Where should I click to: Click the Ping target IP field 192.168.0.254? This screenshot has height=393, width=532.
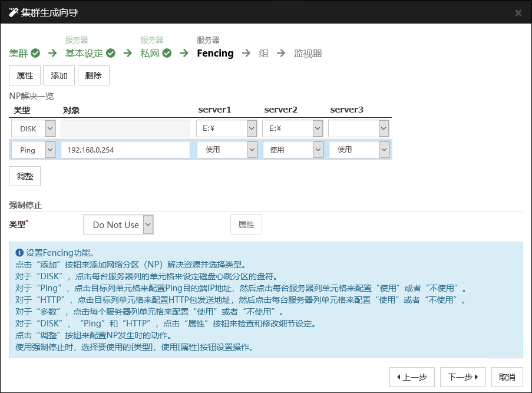(x=125, y=150)
